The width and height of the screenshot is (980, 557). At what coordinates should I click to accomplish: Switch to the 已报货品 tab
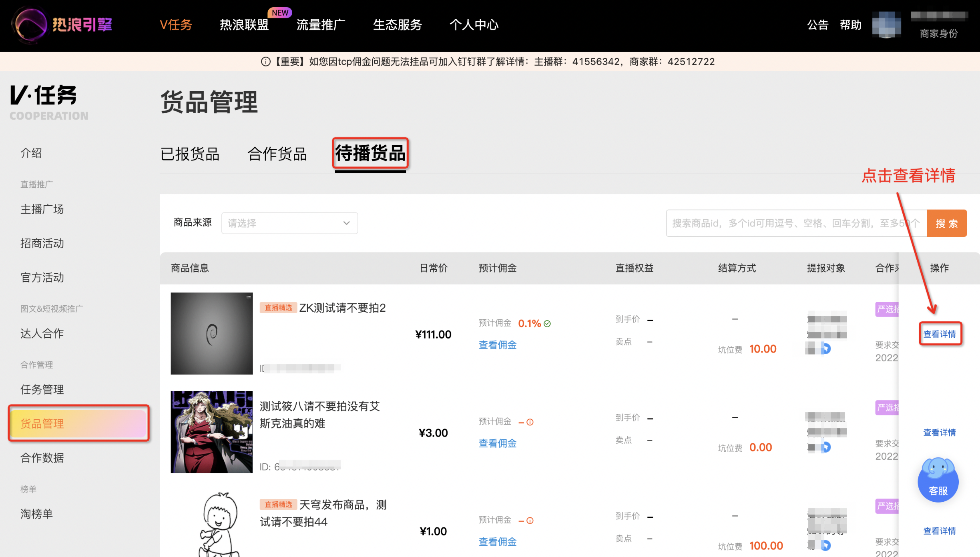(190, 154)
